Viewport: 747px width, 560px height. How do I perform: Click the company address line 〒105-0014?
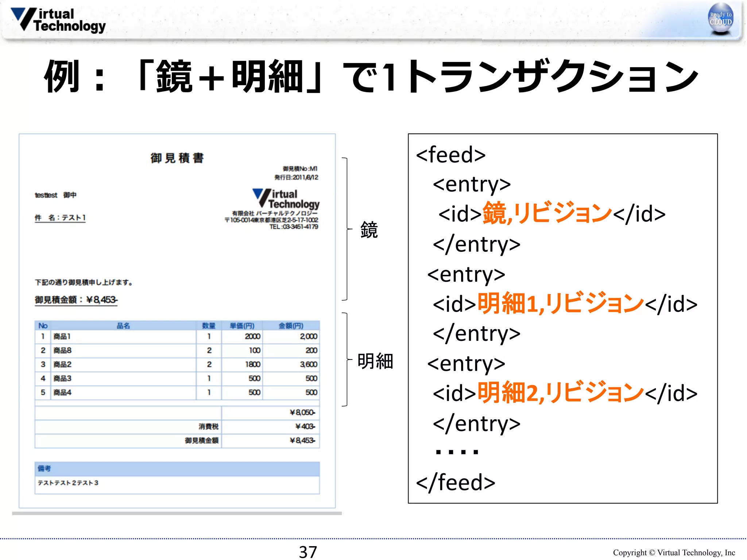pos(271,220)
